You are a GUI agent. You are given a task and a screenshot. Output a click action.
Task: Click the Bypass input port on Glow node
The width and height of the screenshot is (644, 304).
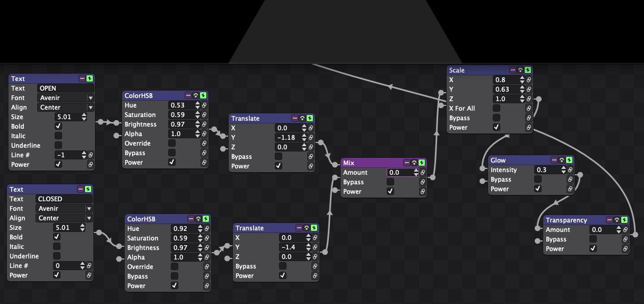tap(482, 181)
